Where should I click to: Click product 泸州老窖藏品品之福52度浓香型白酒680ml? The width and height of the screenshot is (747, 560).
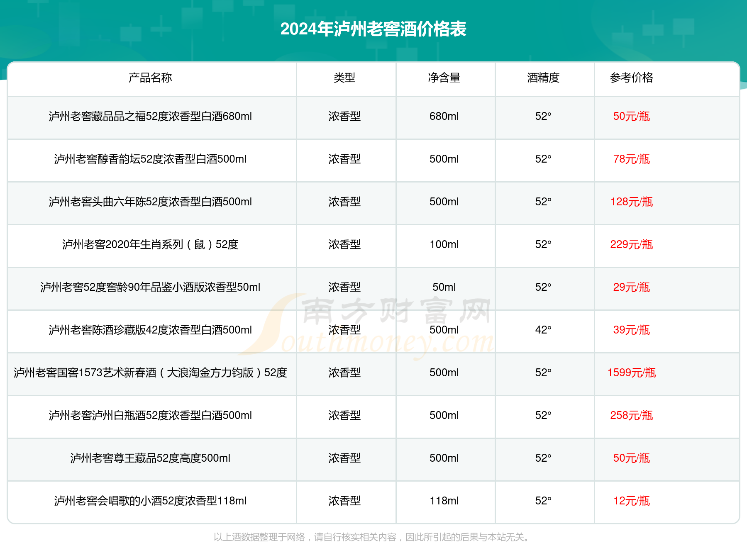click(x=150, y=117)
